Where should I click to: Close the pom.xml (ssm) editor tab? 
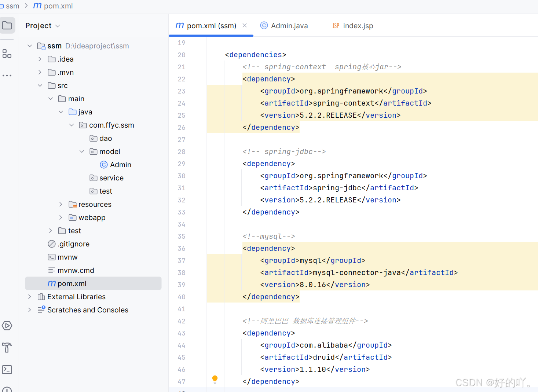(x=245, y=25)
